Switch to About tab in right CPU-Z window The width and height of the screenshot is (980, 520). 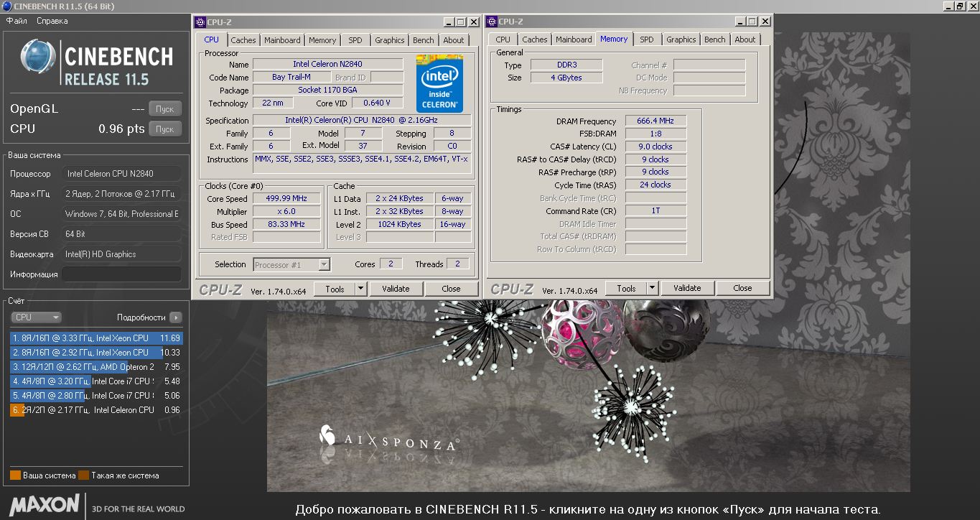pyautogui.click(x=745, y=40)
